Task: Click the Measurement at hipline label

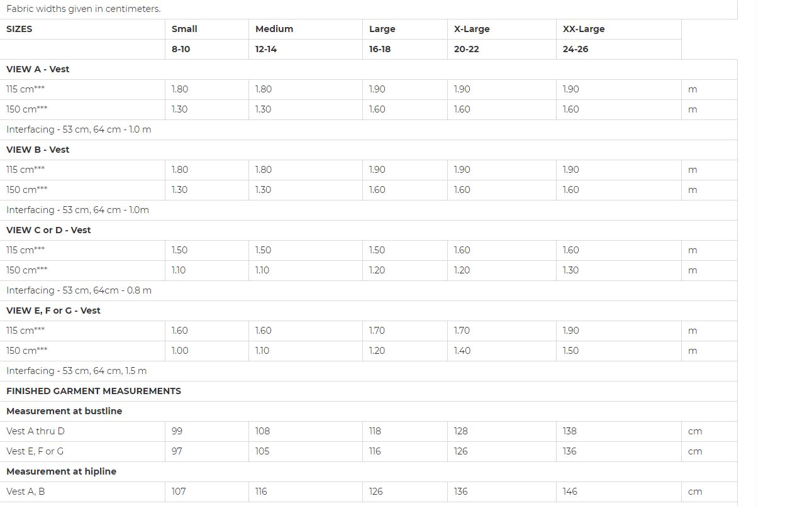Action: [x=61, y=471]
